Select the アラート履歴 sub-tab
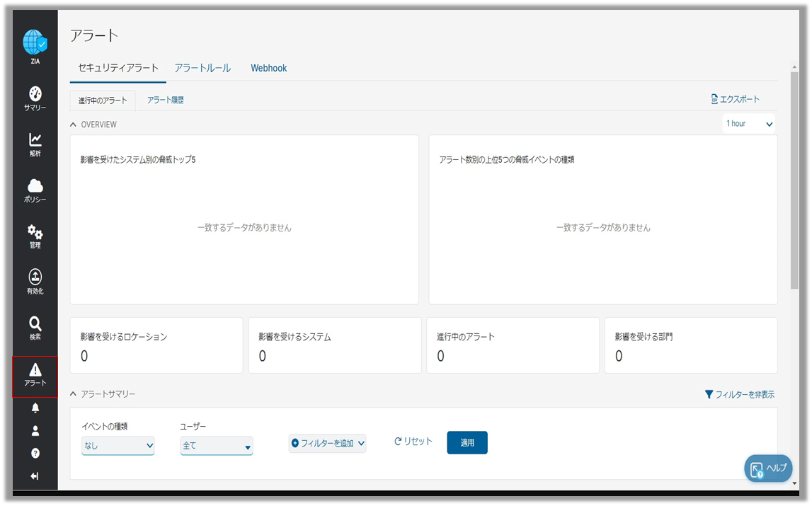The height and width of the screenshot is (506, 812). tap(165, 100)
